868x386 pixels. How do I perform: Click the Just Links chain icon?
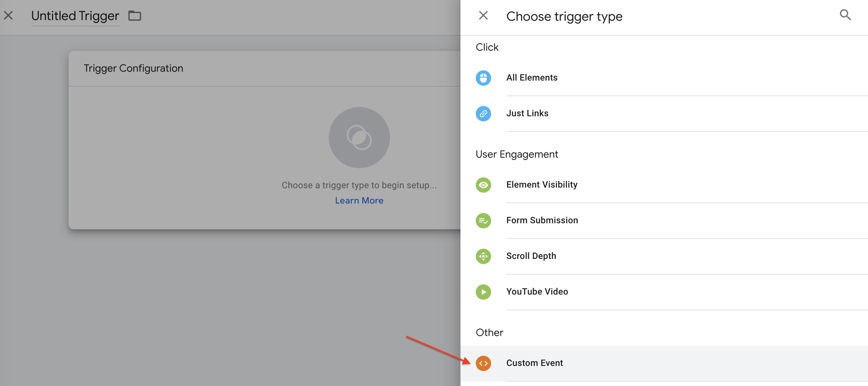[483, 113]
